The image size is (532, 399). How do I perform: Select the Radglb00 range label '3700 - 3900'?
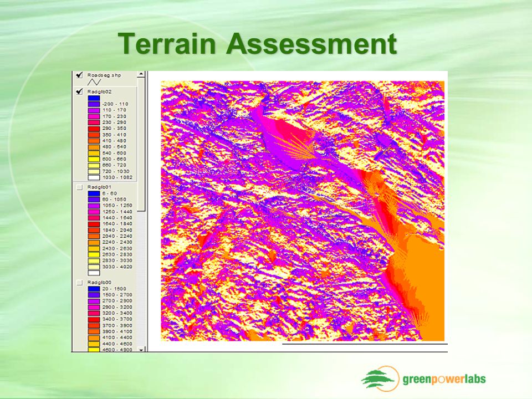pos(117,325)
